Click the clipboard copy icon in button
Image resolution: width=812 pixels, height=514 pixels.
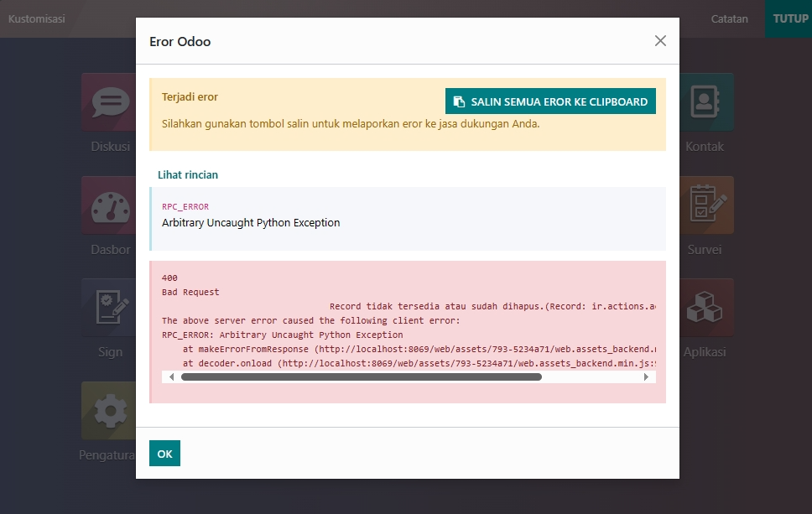459,102
